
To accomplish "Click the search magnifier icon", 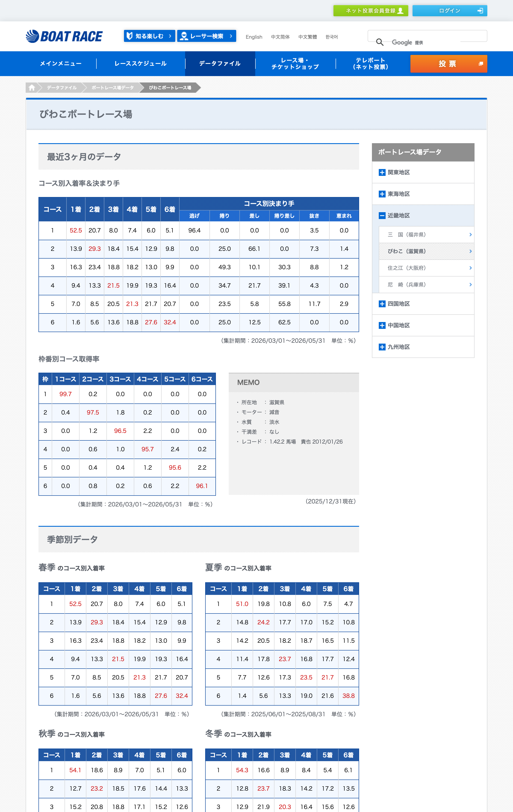I will 380,42.
